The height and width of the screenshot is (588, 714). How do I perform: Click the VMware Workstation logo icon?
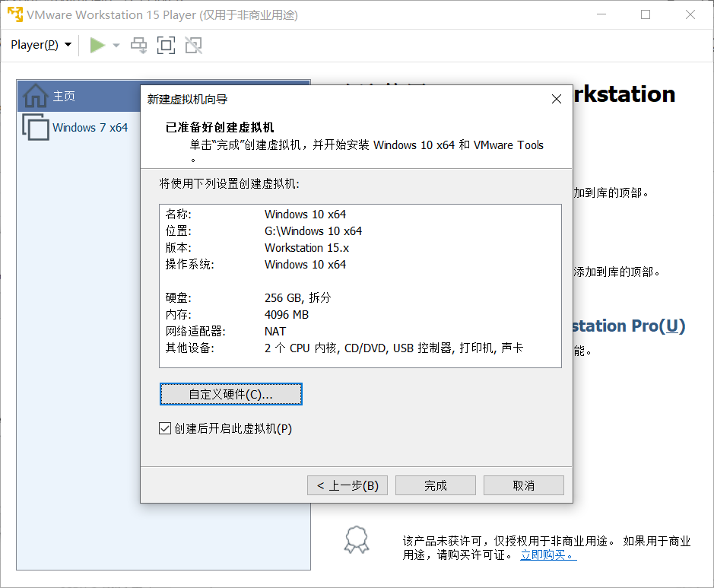tap(15, 14)
